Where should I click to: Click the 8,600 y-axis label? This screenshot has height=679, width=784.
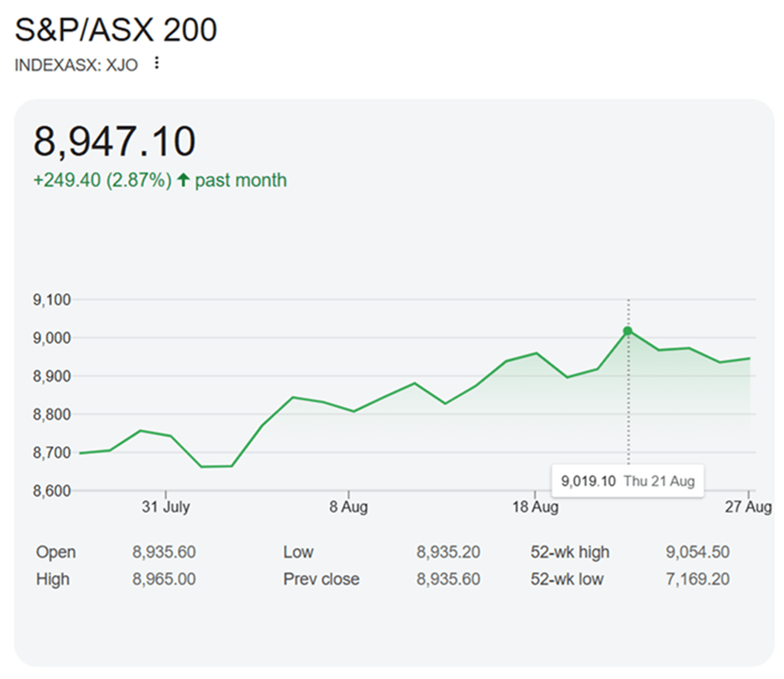(52, 490)
